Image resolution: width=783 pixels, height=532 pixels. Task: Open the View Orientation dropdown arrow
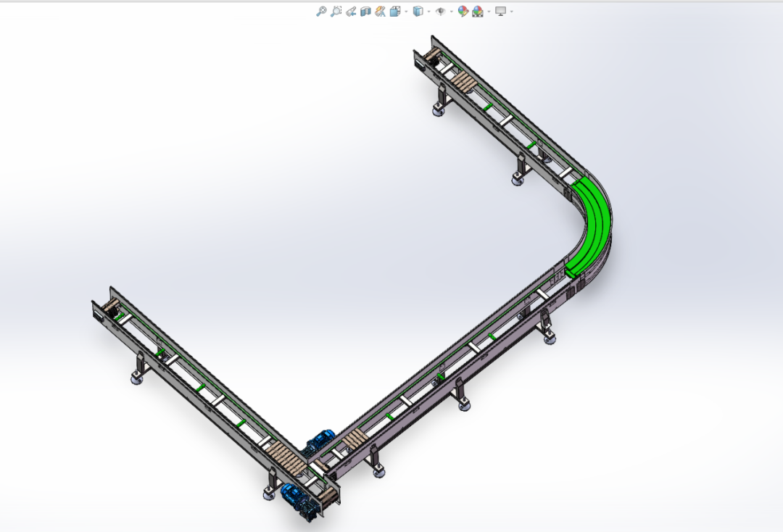(x=406, y=12)
